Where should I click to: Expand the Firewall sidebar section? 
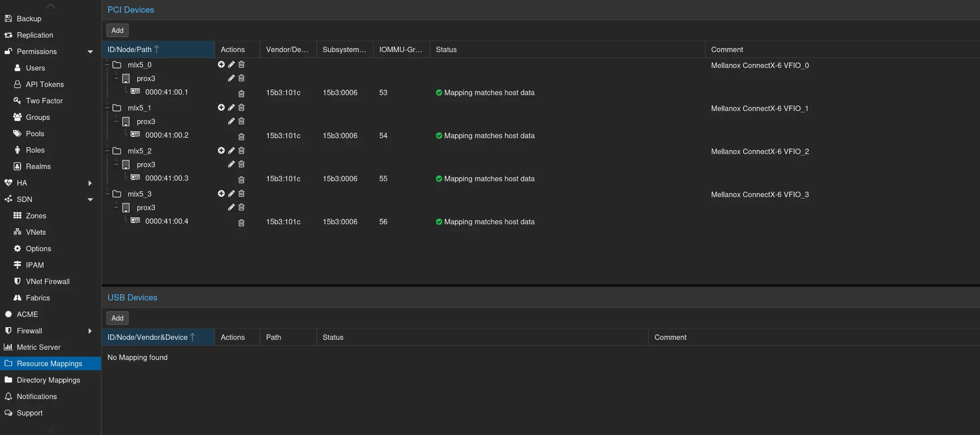point(90,331)
